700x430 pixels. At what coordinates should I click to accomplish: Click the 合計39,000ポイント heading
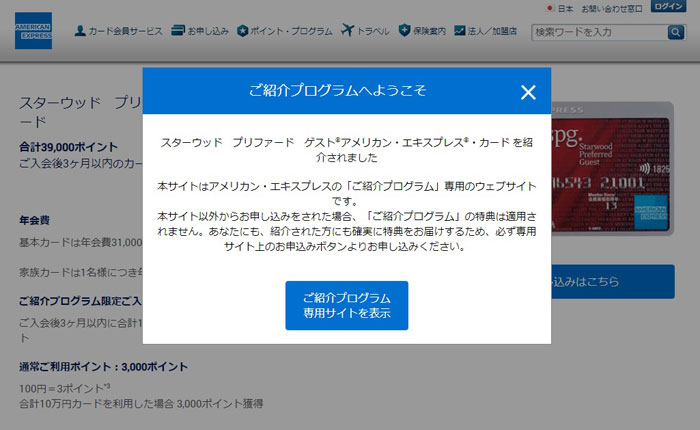(68, 147)
